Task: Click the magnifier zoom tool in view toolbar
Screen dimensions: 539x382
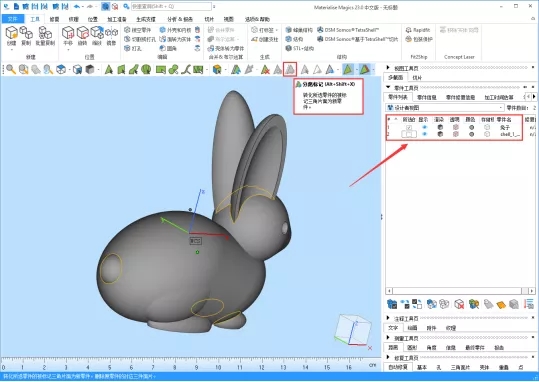Action: (x=11, y=69)
